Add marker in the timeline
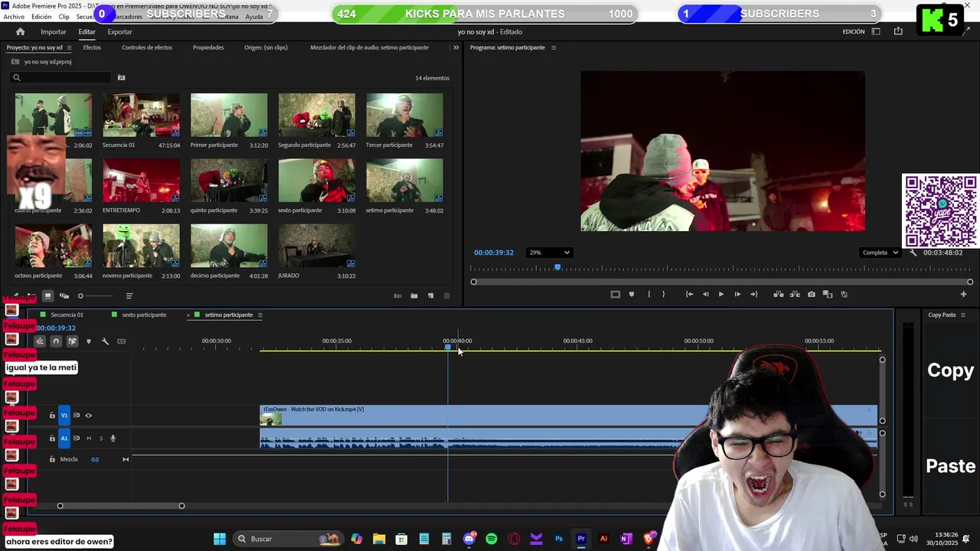The width and height of the screenshot is (980, 551). pyautogui.click(x=89, y=341)
